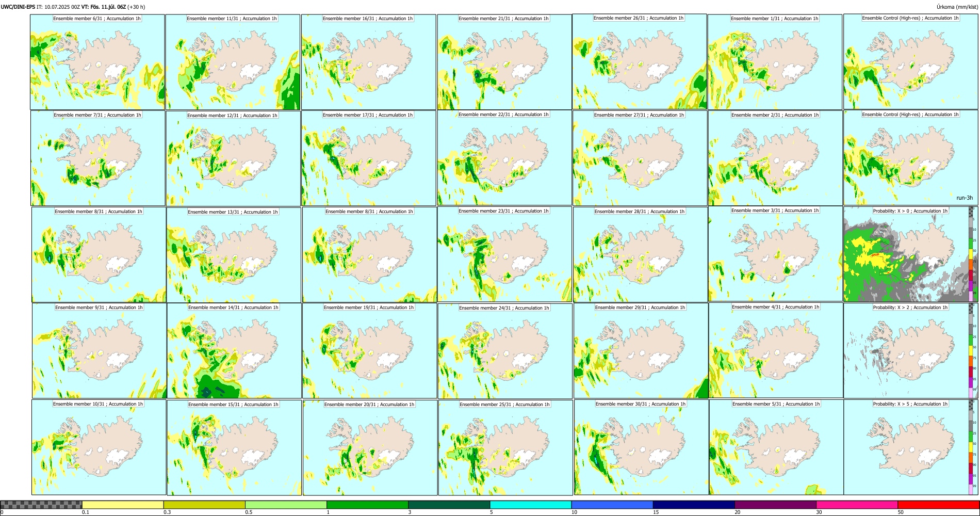Click the 'VT: Fös. 11.júl. 06Z' valid time
The height and width of the screenshot is (516, 980).
[104, 7]
